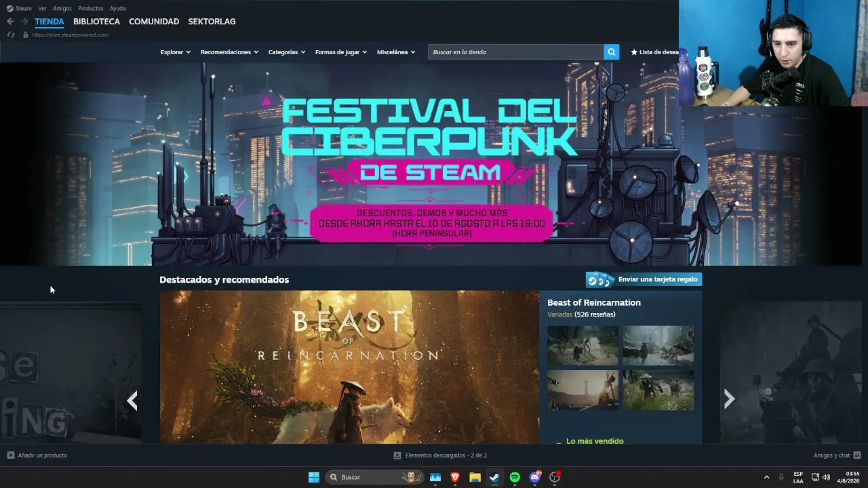
Task: Click the ESP LAA language indicator
Action: 798,477
